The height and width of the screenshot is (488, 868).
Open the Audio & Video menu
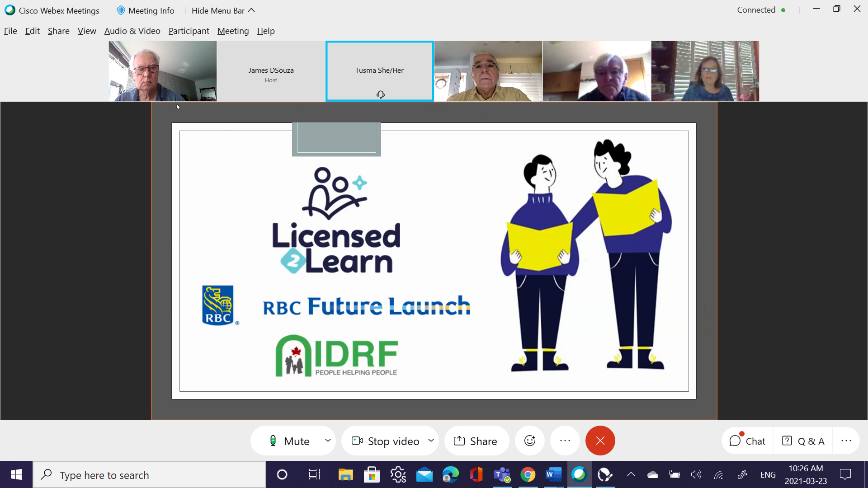(132, 31)
